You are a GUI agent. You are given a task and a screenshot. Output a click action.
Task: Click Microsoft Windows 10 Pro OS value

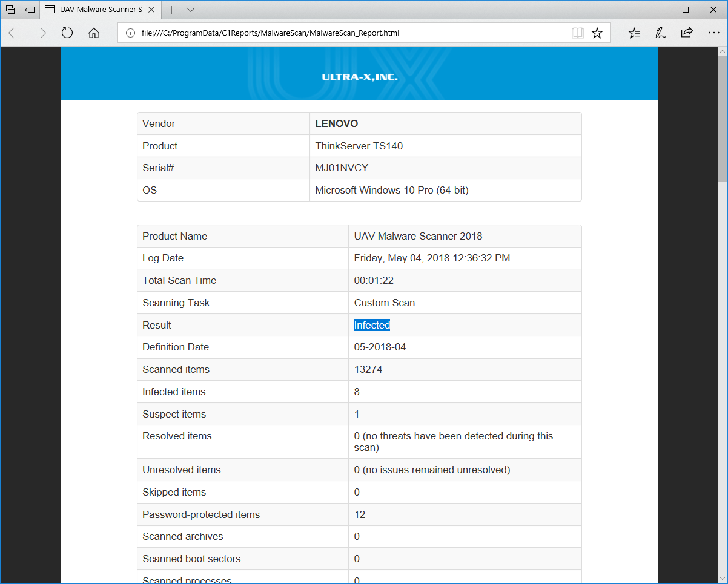(392, 190)
